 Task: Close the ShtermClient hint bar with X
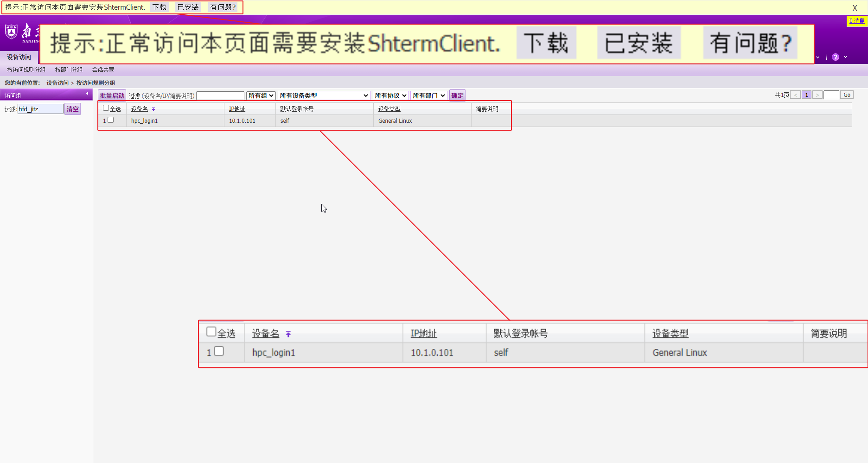855,8
